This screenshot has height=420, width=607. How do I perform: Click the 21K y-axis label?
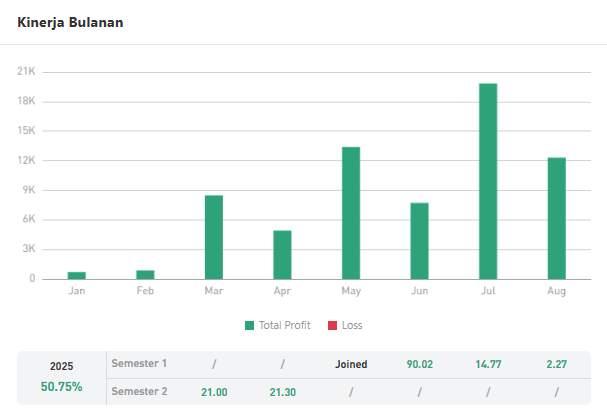click(26, 71)
